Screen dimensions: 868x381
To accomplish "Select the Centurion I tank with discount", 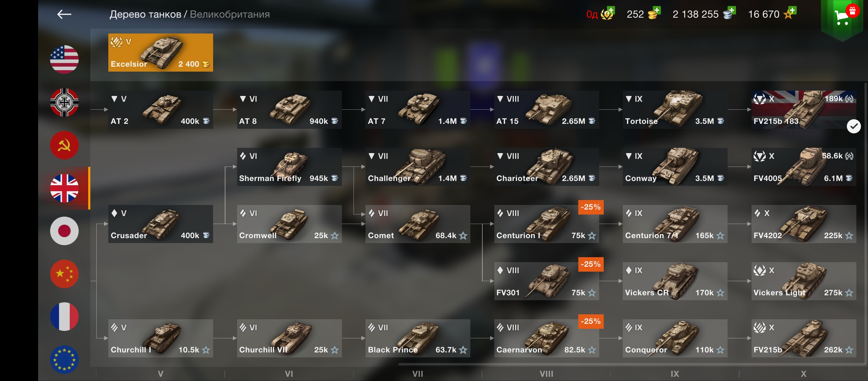I will click(x=547, y=224).
